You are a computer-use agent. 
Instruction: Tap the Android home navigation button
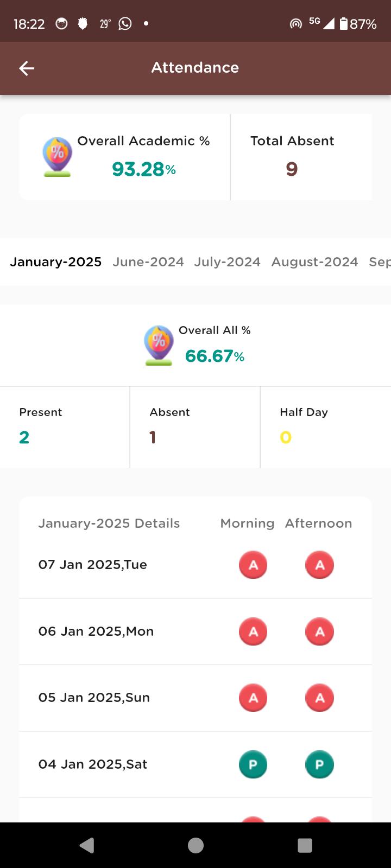pyautogui.click(x=195, y=845)
